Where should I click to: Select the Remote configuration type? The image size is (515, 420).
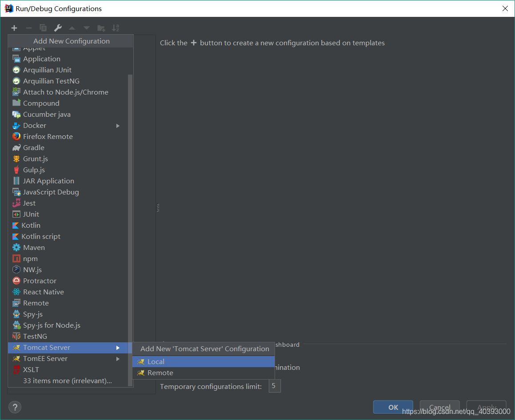(68, 303)
